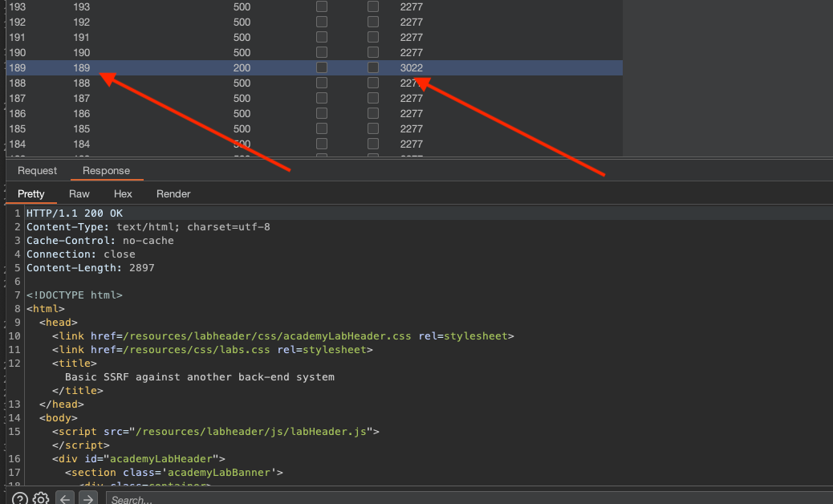
Task: Select the result row with payload 185
Action: 82,129
